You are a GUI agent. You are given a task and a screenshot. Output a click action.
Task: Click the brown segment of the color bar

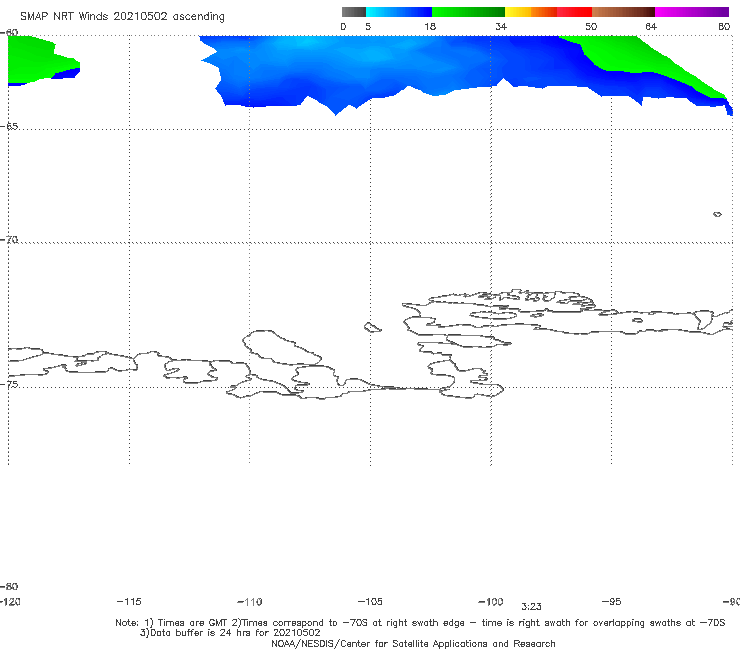(623, 12)
